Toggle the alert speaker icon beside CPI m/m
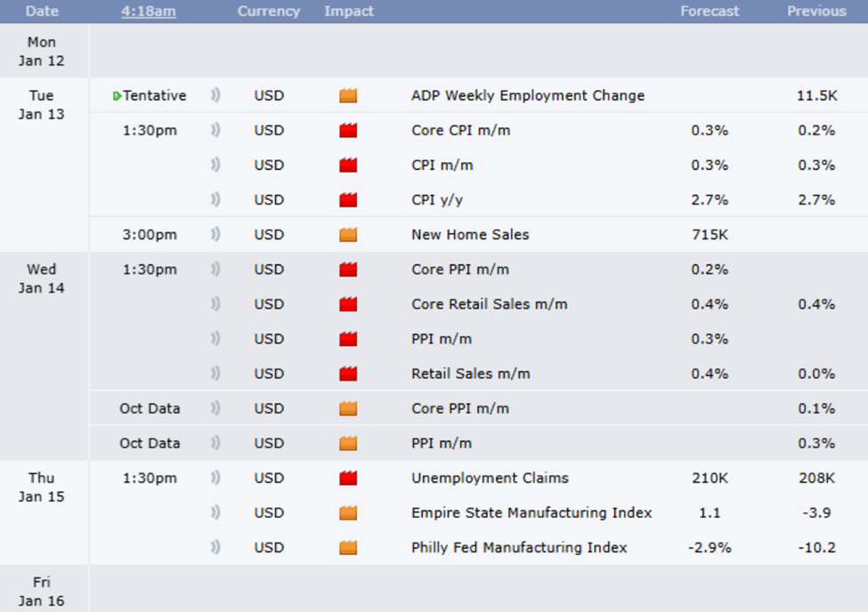 coord(215,165)
